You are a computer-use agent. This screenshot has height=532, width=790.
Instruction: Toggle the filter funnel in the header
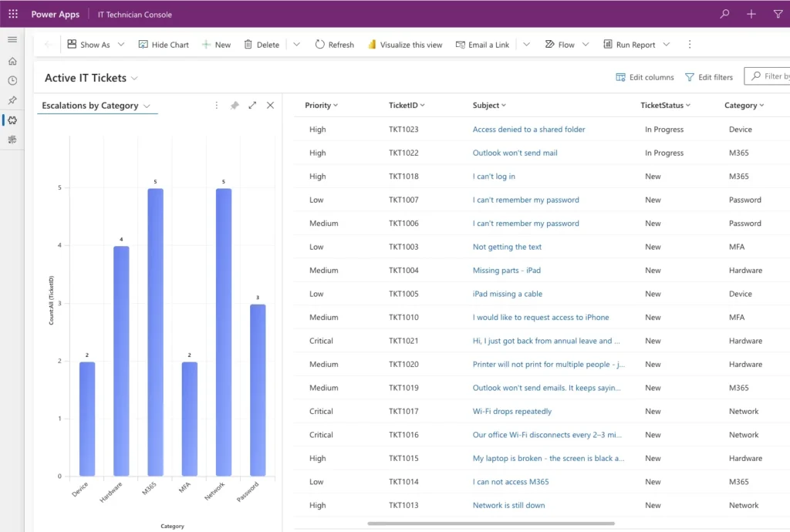(778, 13)
